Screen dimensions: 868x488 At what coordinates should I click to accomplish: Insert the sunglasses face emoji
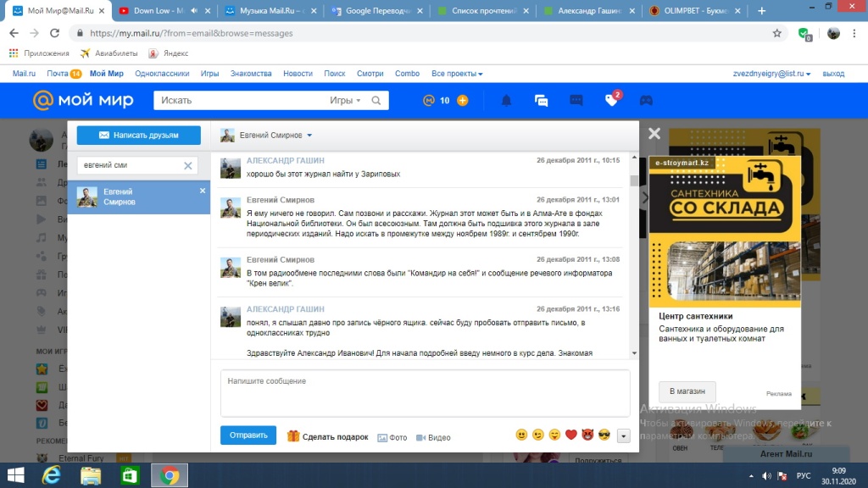[x=604, y=435]
